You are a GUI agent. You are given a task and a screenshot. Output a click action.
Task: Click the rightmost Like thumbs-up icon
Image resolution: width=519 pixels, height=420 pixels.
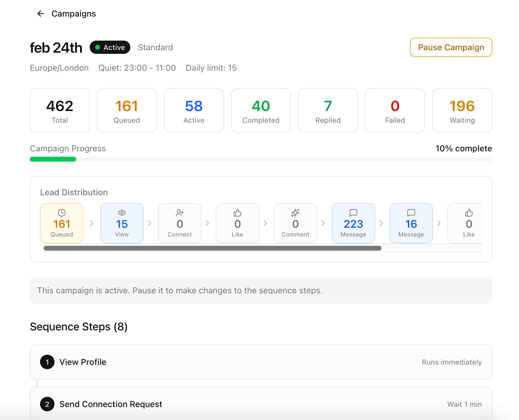coord(469,213)
